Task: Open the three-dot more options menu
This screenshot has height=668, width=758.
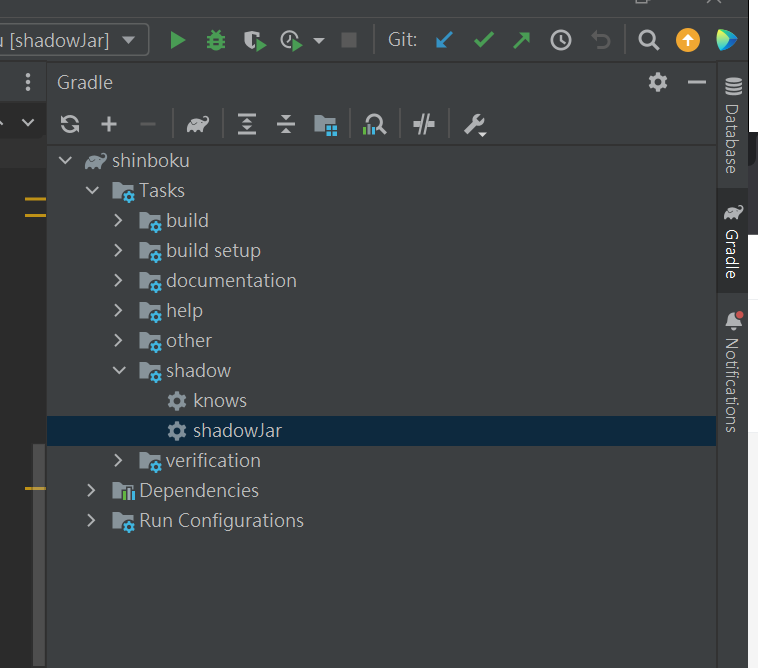Action: [28, 82]
